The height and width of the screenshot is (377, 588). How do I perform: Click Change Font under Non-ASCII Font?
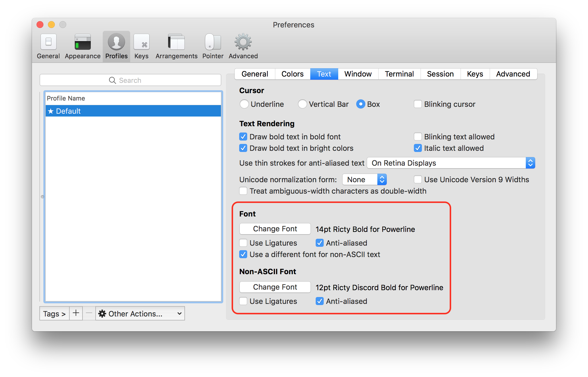275,287
